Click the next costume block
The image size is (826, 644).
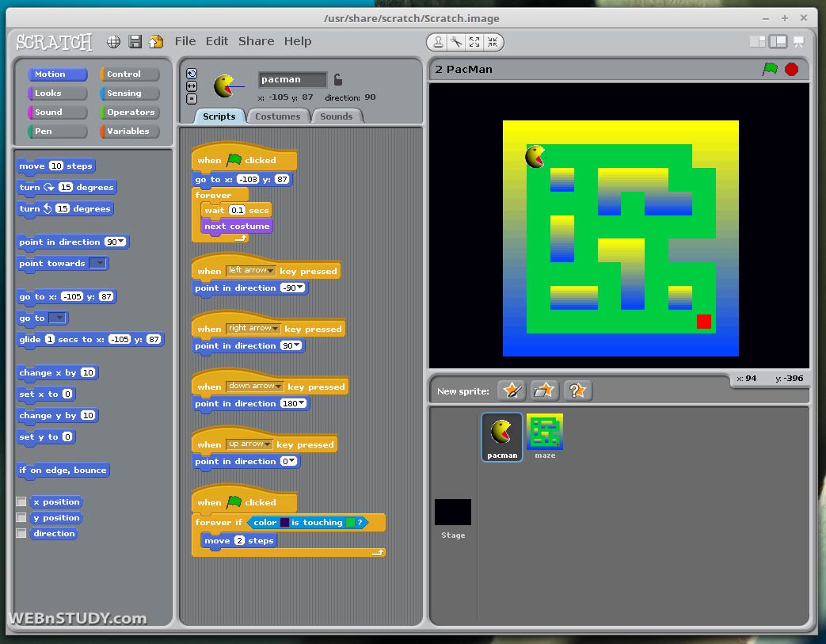pos(237,226)
